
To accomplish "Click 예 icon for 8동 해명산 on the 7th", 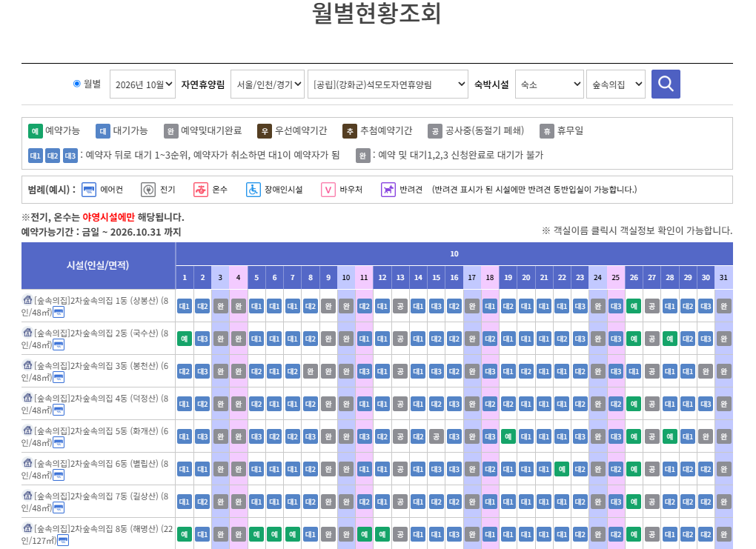I will click(x=292, y=534).
